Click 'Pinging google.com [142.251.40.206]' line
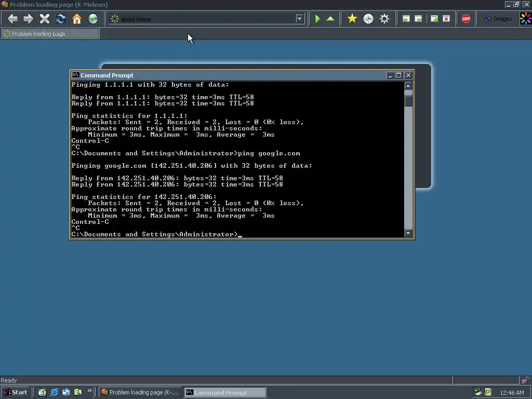The width and height of the screenshot is (532, 399). point(191,166)
